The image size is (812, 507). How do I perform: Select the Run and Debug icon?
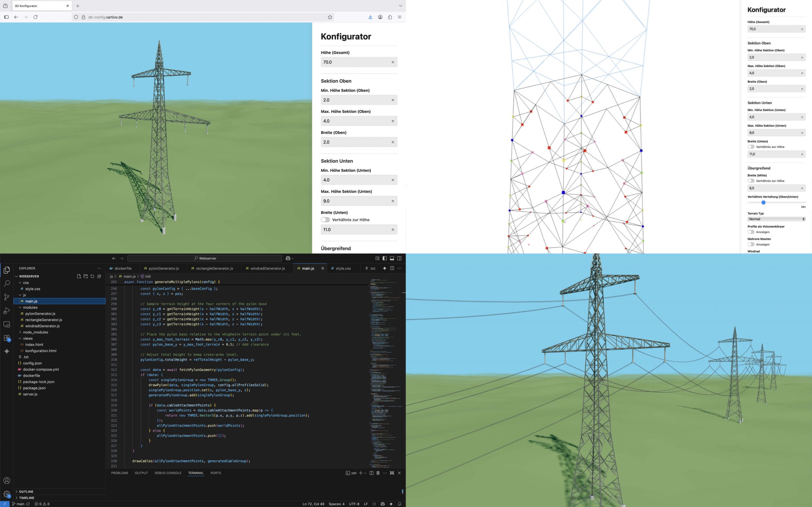7,310
